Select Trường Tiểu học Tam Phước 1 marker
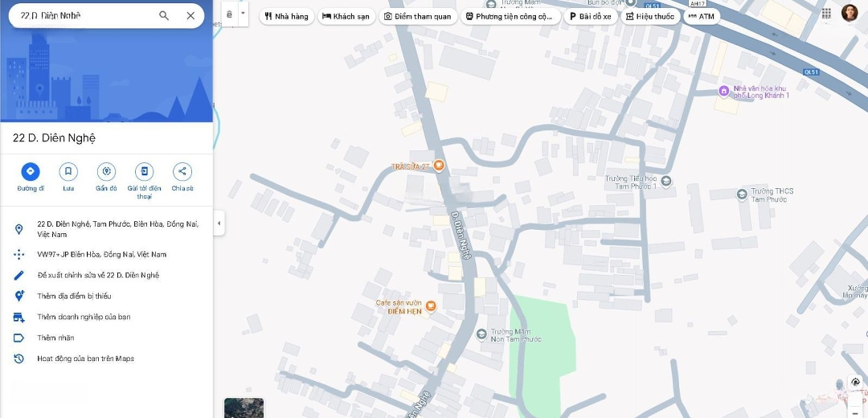 tap(666, 181)
